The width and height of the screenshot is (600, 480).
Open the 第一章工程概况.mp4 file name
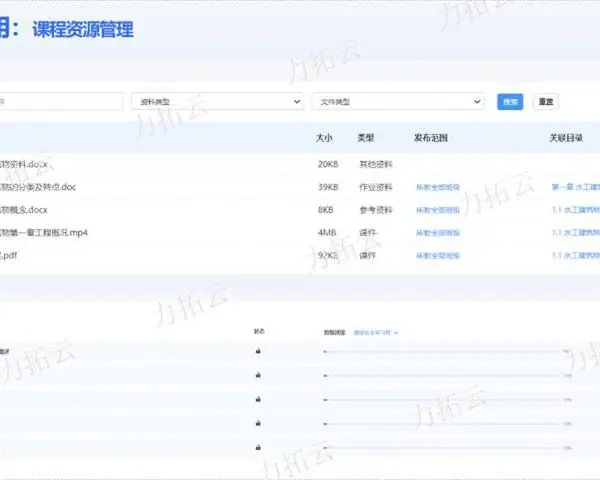[44, 233]
